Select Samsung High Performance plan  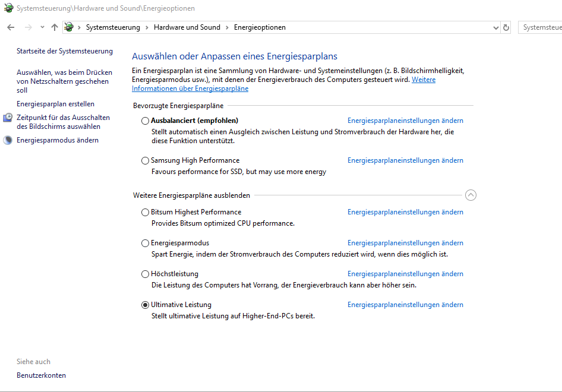click(145, 160)
